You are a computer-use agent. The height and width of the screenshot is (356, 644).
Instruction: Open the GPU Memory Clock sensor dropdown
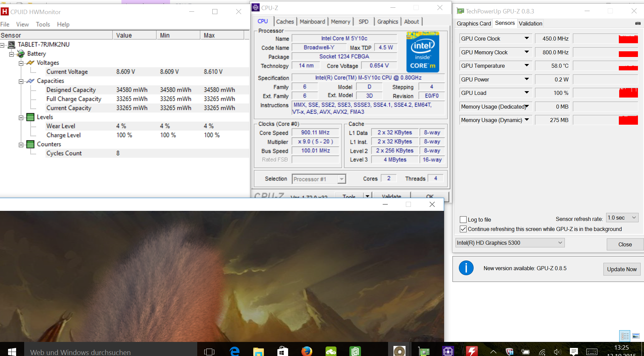point(527,52)
